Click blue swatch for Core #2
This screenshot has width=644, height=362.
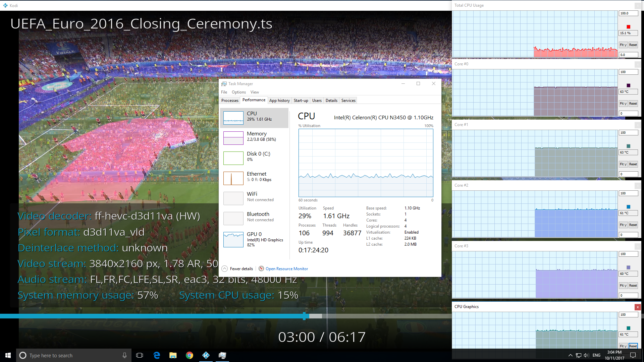click(628, 207)
